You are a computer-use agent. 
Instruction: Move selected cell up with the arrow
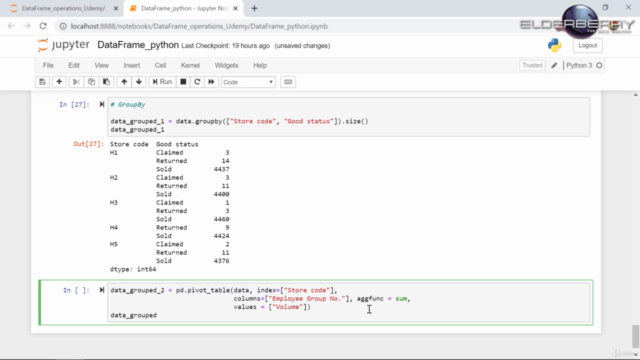[x=124, y=82]
